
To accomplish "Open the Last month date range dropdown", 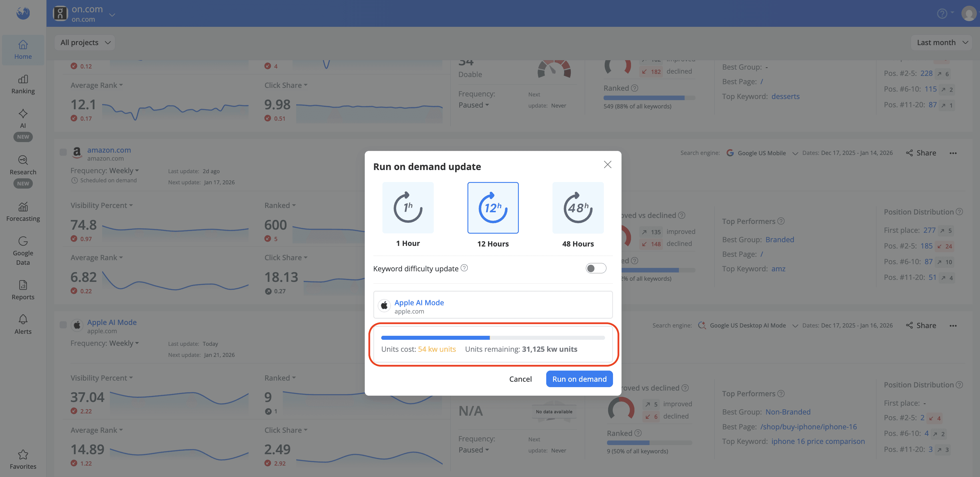I will point(941,42).
